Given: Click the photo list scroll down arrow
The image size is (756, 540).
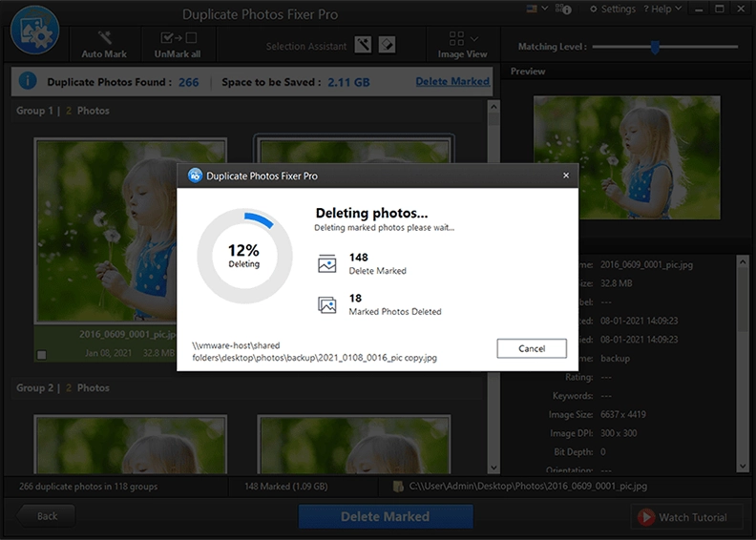Looking at the screenshot, I should (493, 467).
